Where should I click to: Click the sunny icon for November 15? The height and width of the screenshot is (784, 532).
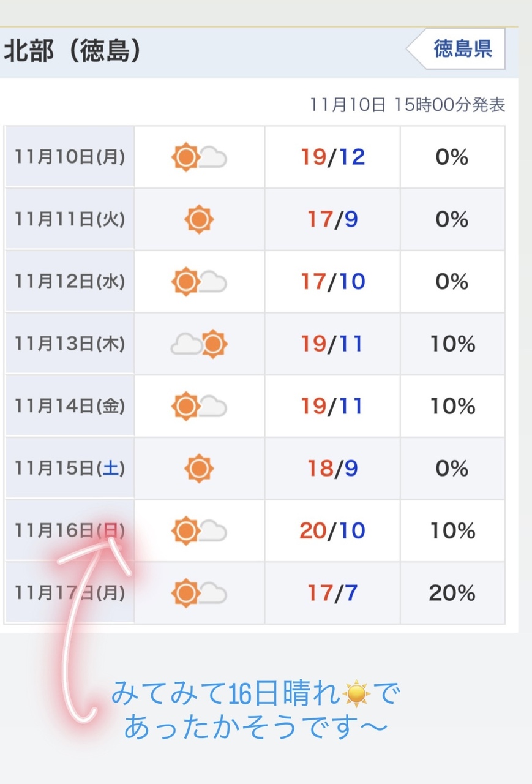coord(199,469)
